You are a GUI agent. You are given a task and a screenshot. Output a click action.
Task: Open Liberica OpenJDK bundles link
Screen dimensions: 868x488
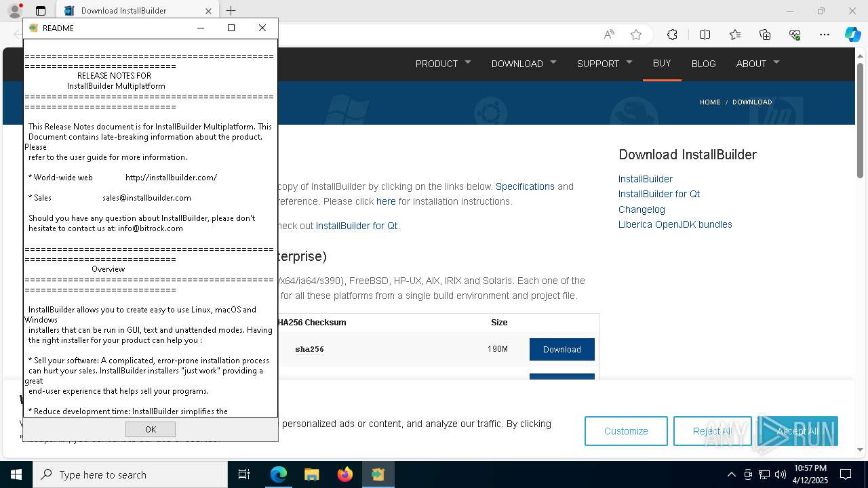[675, 224]
